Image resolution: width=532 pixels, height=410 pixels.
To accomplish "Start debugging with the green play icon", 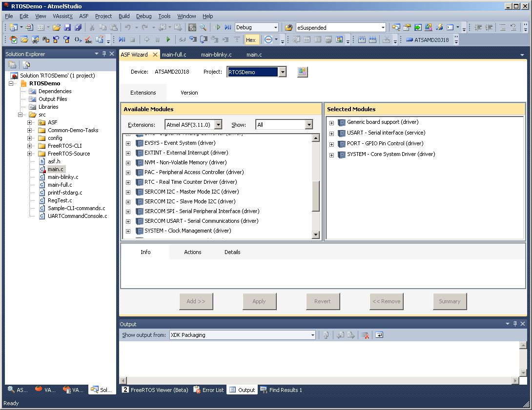I will [x=218, y=27].
